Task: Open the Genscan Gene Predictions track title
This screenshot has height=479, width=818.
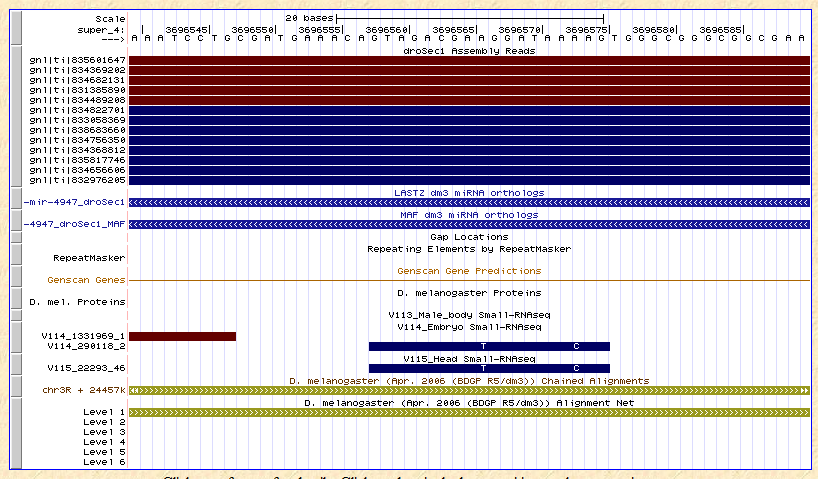Action: click(469, 270)
